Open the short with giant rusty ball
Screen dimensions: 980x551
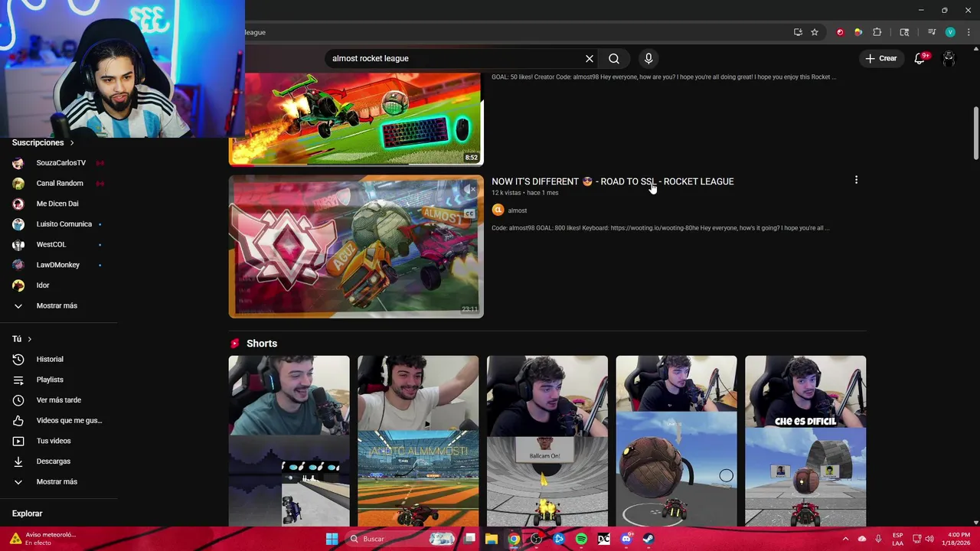[677, 442]
